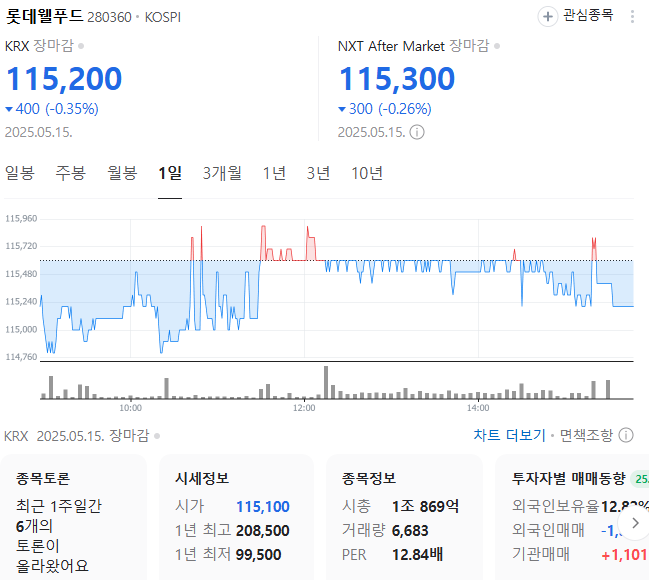
Task: Open NXT After Market info icon
Action: pos(417,132)
